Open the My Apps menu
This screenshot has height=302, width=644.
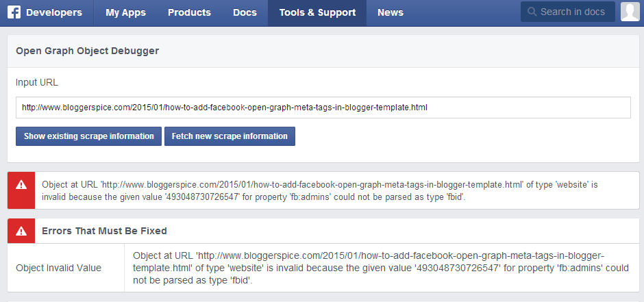point(125,13)
